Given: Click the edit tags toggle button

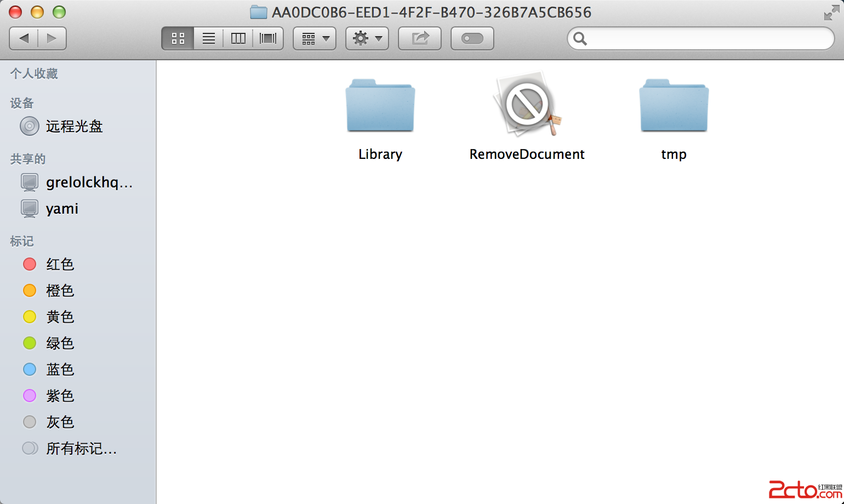Looking at the screenshot, I should [x=472, y=38].
